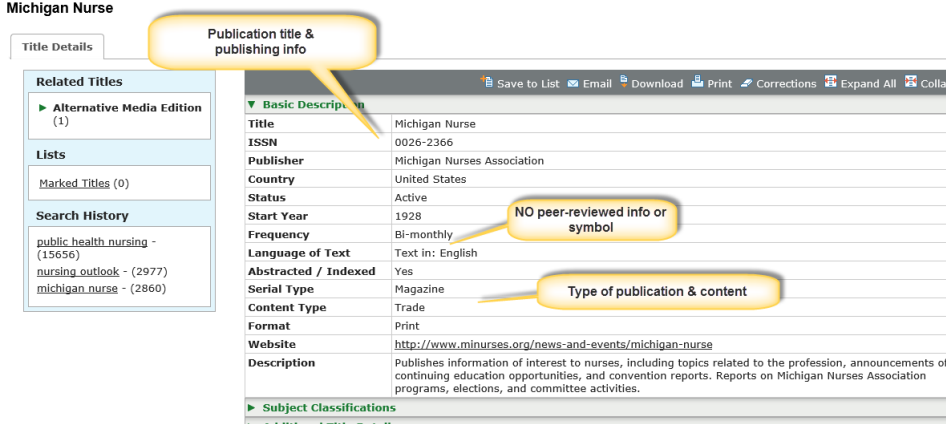Click the Michigan Nurse page heading
946x424 pixels.
[59, 8]
